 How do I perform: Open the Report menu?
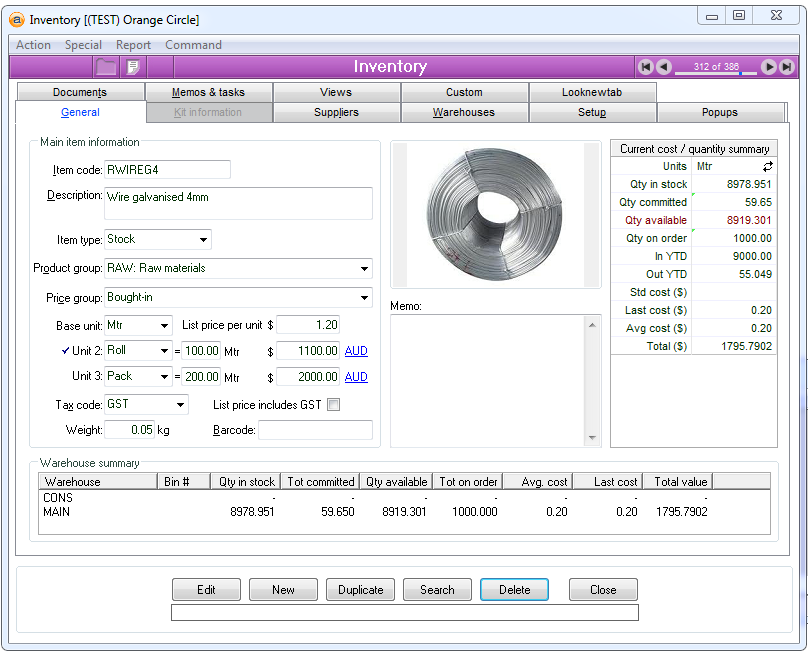tap(133, 45)
